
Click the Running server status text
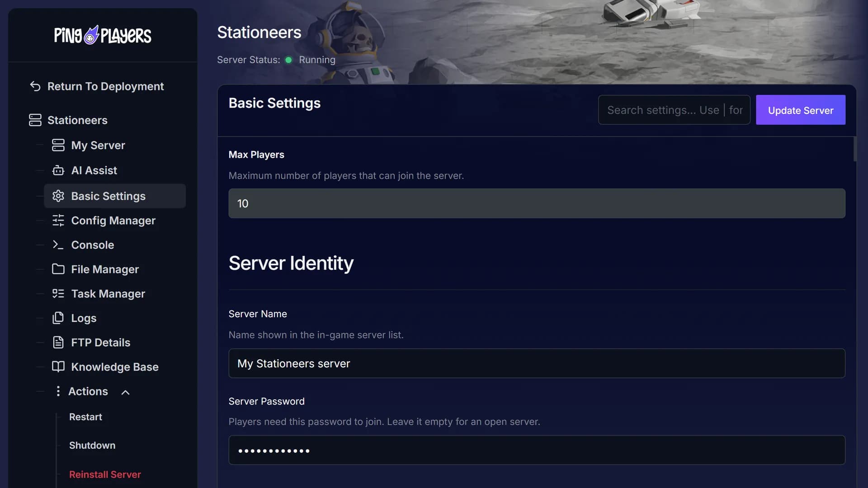317,60
